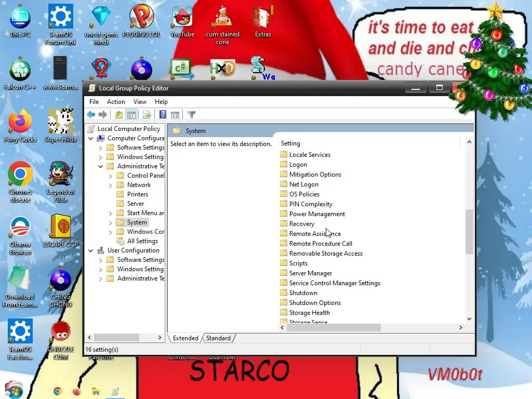Select the C# converter desktop icon
Image resolution: width=532 pixels, height=399 pixels.
182,69
